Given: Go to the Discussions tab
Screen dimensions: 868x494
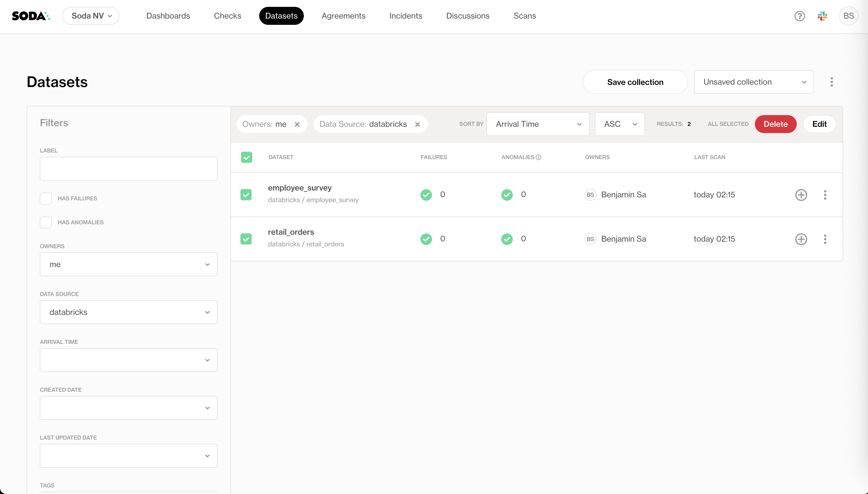Looking at the screenshot, I should tap(468, 16).
